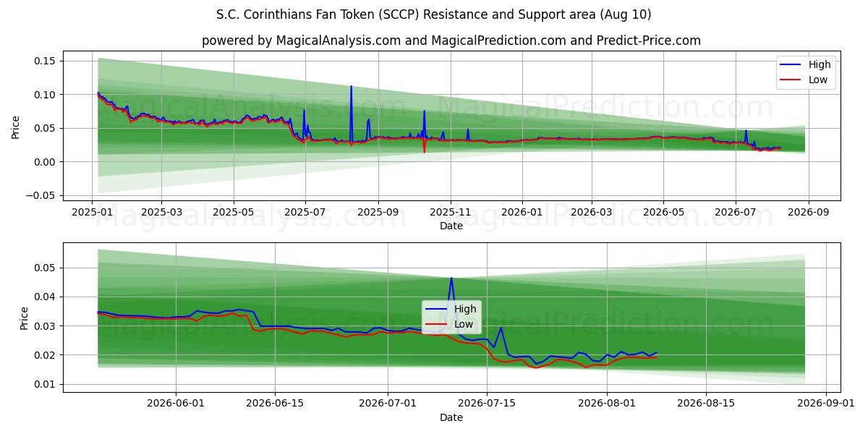The width and height of the screenshot is (868, 434).
Task: Click the '0.04' y-axis value on the bottom chart
Action: coord(45,297)
